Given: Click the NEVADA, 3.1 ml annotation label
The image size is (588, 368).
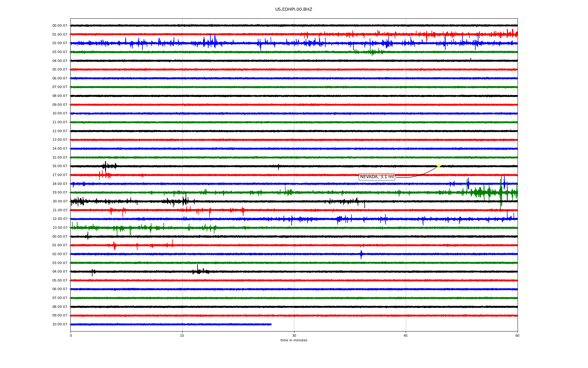Looking at the screenshot, I should (376, 177).
